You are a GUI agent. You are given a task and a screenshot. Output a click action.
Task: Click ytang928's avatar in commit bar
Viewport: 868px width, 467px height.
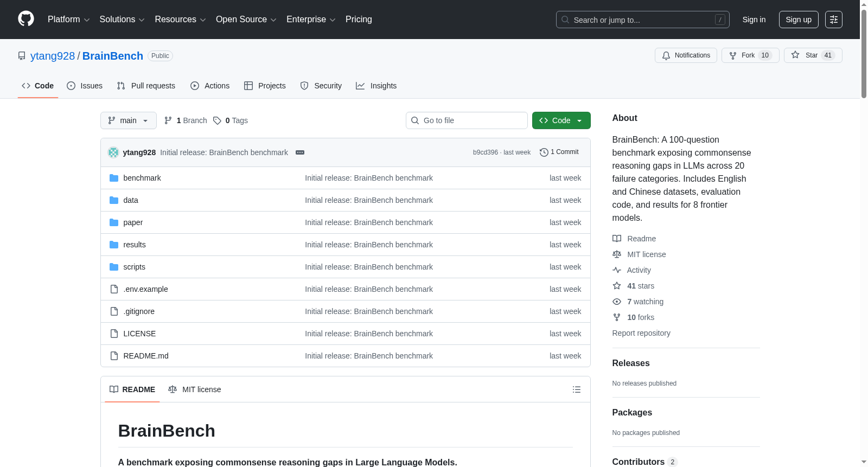point(113,152)
